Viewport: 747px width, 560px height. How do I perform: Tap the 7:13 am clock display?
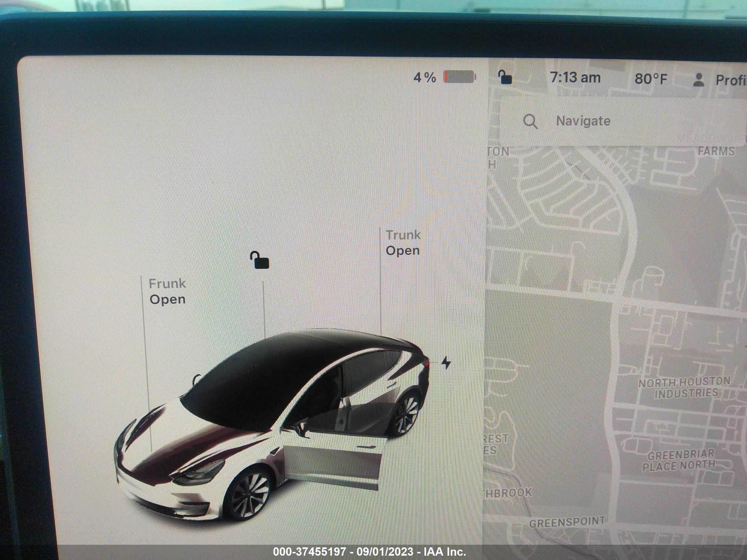(x=575, y=78)
